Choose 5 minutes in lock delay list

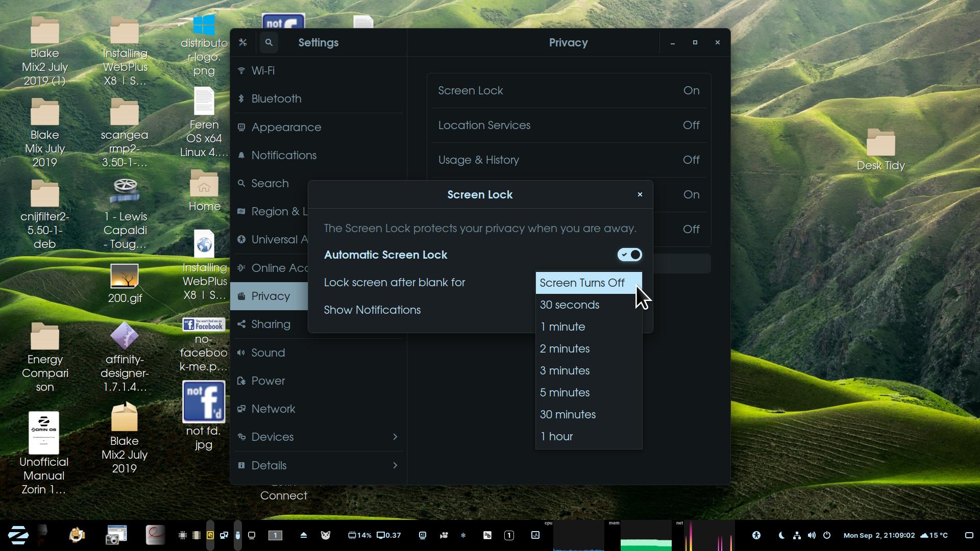tap(565, 392)
